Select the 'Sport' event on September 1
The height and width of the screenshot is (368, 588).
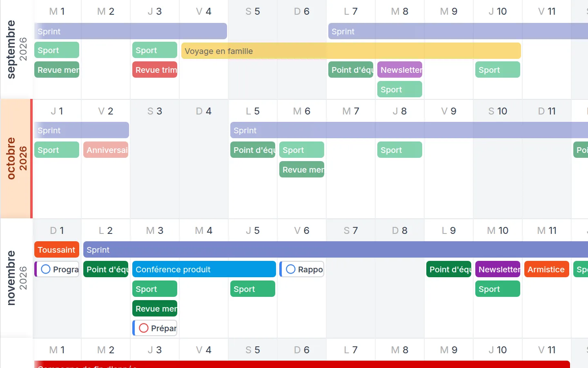tap(57, 50)
